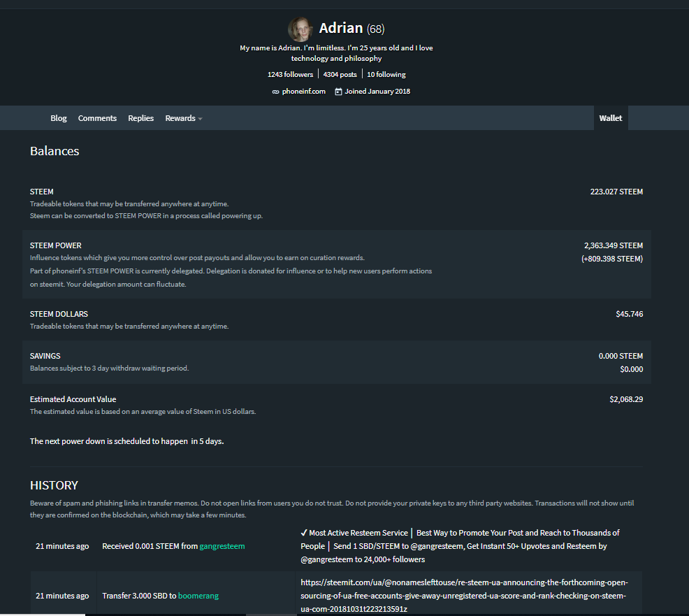Click Adrian's profile avatar picture
Screen dimensions: 689x616
(300, 29)
